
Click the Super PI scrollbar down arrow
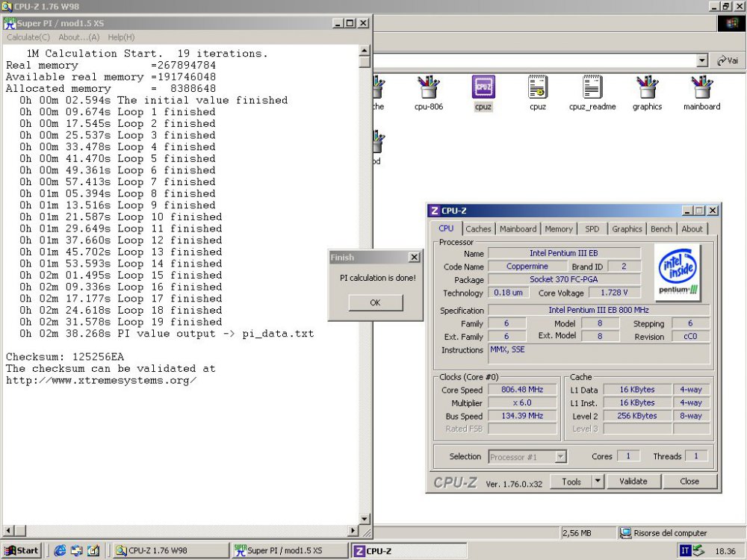(364, 518)
